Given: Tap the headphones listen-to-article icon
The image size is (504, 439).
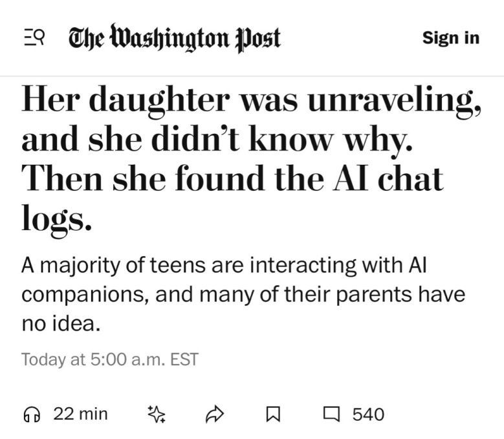Looking at the screenshot, I should coord(30,414).
